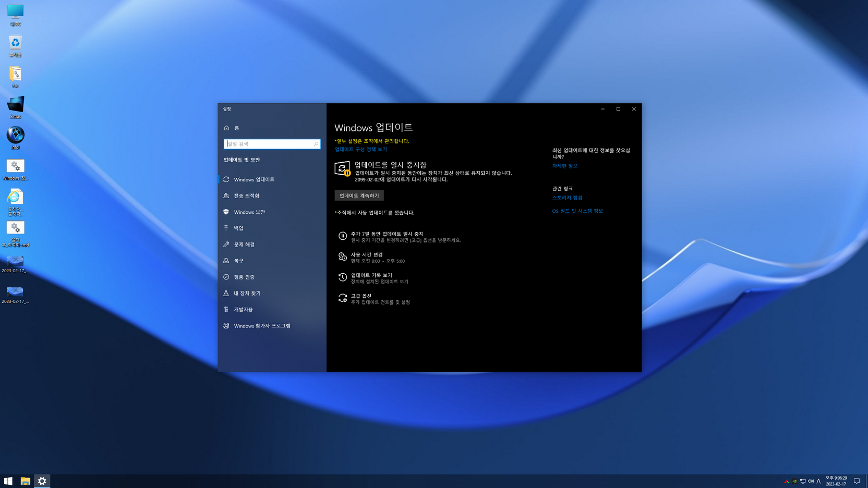
Task: Open the 스토리지 점검 link
Action: click(x=567, y=198)
